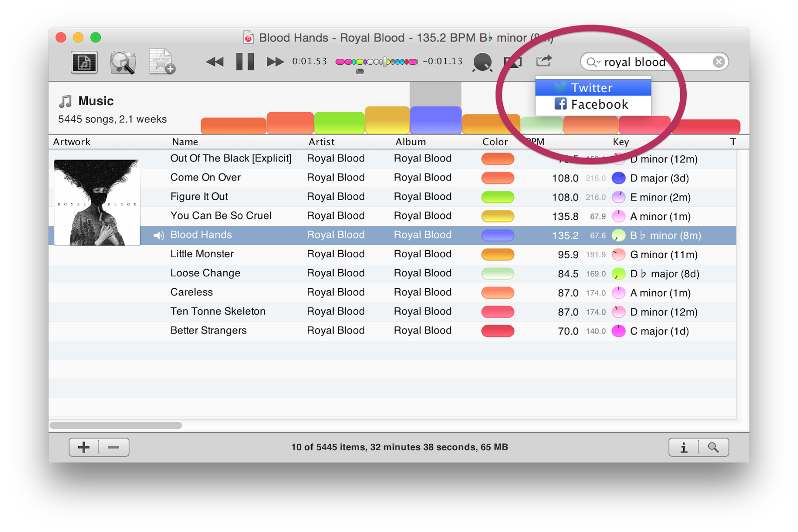Click the key wheel icon for Little Monster
The height and width of the screenshot is (532, 798).
point(618,254)
